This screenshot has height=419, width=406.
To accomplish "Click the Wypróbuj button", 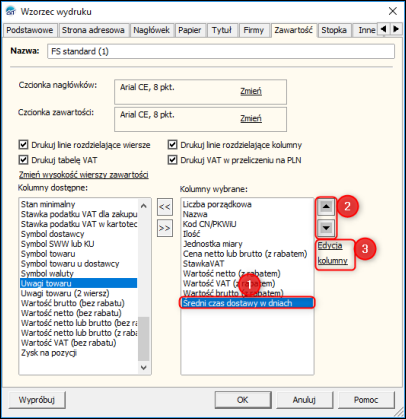I will (x=37, y=400).
